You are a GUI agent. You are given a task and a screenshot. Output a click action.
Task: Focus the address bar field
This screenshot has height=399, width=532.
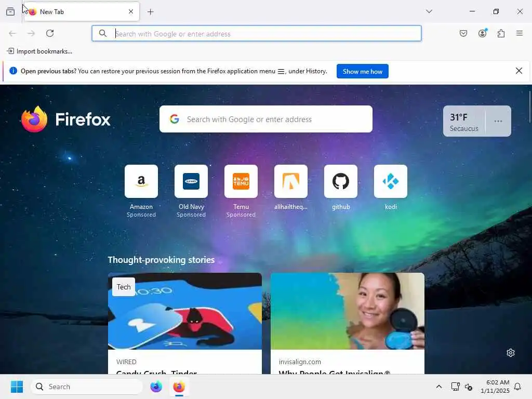coord(257,33)
